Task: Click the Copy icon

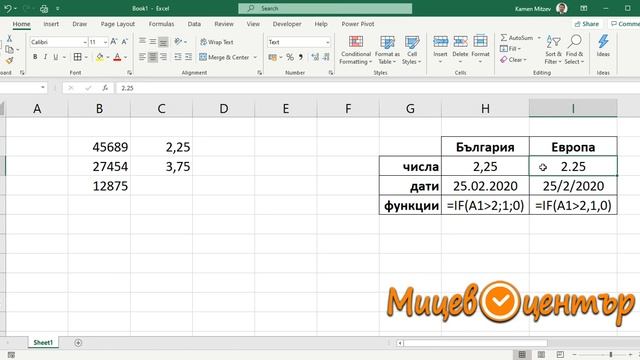Action: pos(9,49)
